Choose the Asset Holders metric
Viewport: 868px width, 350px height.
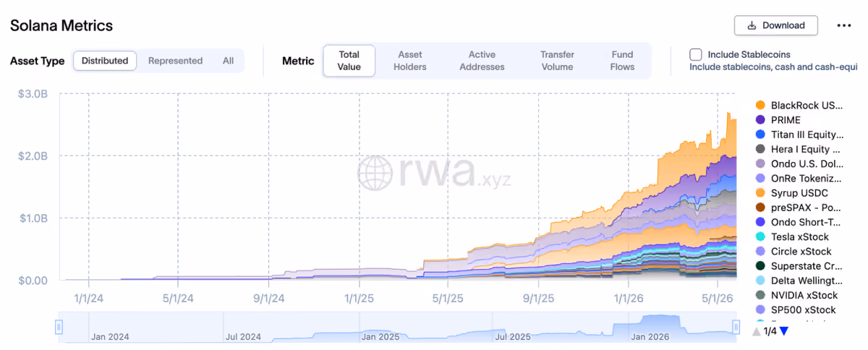[x=411, y=61]
